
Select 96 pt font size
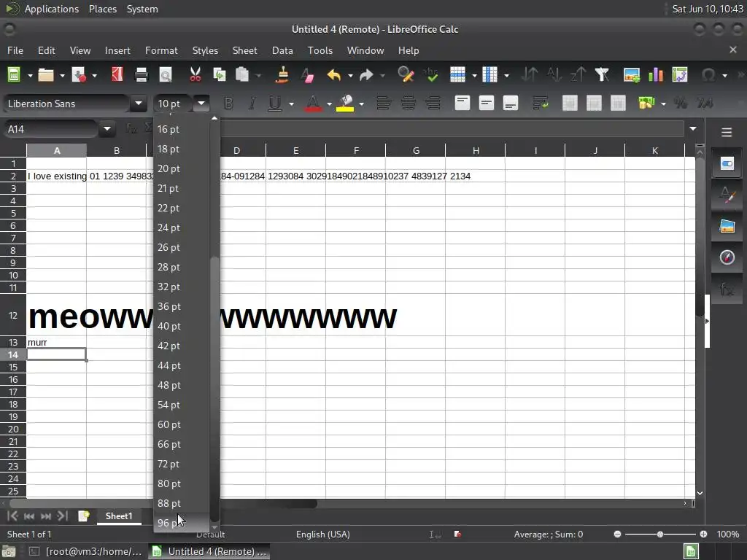pyautogui.click(x=182, y=523)
